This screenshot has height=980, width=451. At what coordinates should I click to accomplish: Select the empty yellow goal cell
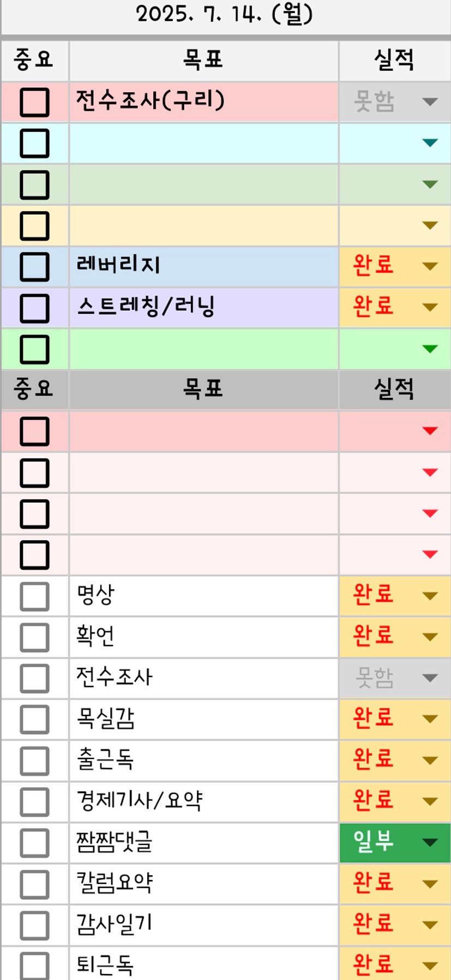pyautogui.click(x=203, y=225)
